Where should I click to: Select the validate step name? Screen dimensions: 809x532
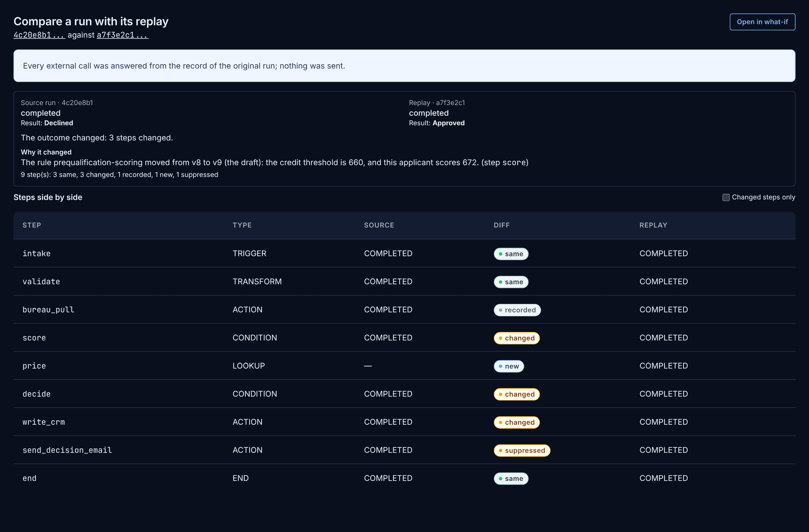pyautogui.click(x=41, y=282)
